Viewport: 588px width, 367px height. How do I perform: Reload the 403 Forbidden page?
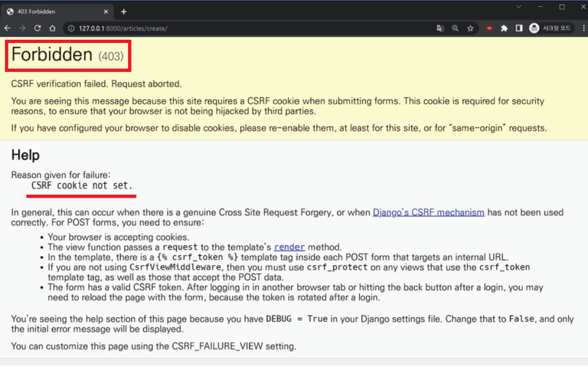pos(37,28)
